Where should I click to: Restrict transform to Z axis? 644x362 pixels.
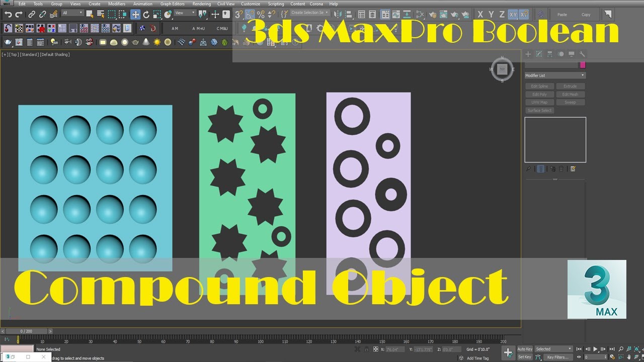(502, 15)
